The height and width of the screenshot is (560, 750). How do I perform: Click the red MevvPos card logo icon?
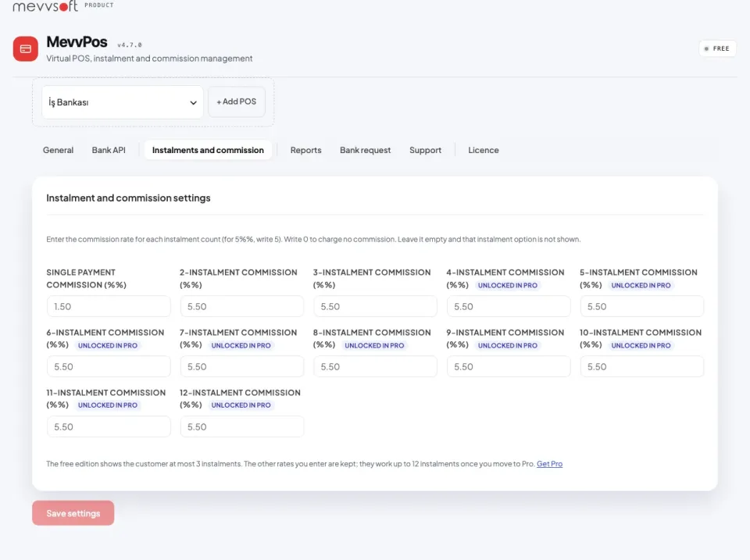coord(25,48)
